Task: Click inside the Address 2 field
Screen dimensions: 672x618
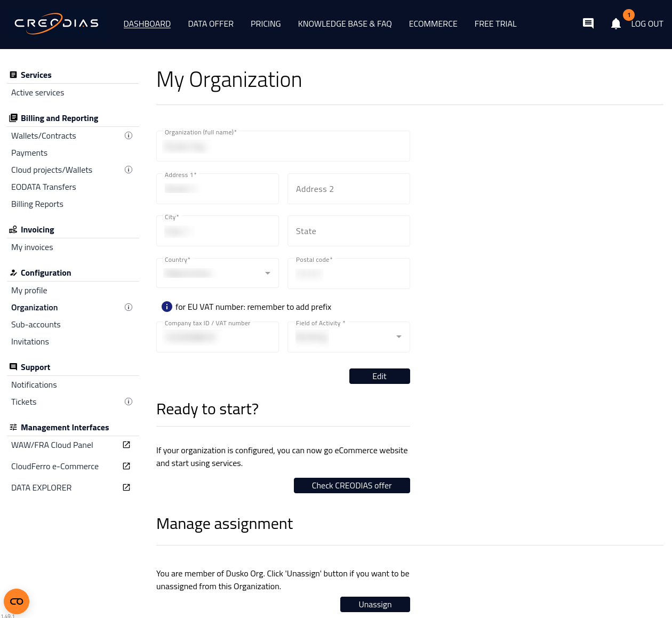Action: 348,189
